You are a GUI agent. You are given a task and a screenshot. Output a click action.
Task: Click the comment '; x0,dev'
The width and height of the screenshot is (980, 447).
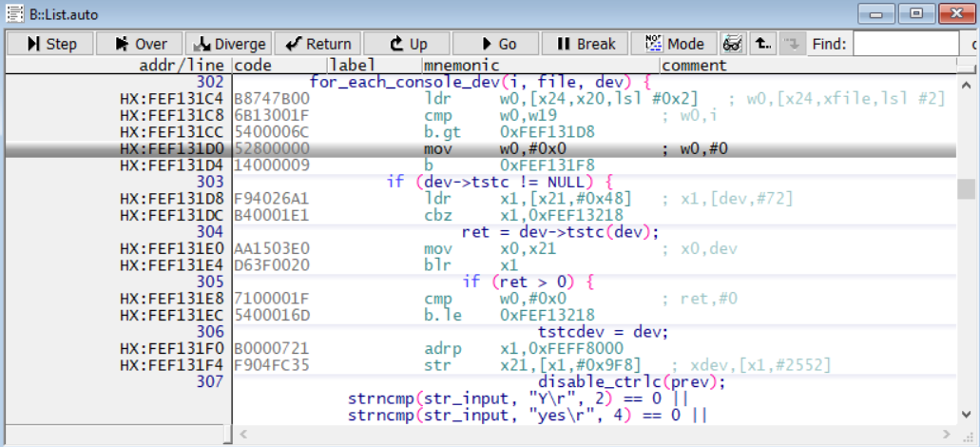point(700,249)
